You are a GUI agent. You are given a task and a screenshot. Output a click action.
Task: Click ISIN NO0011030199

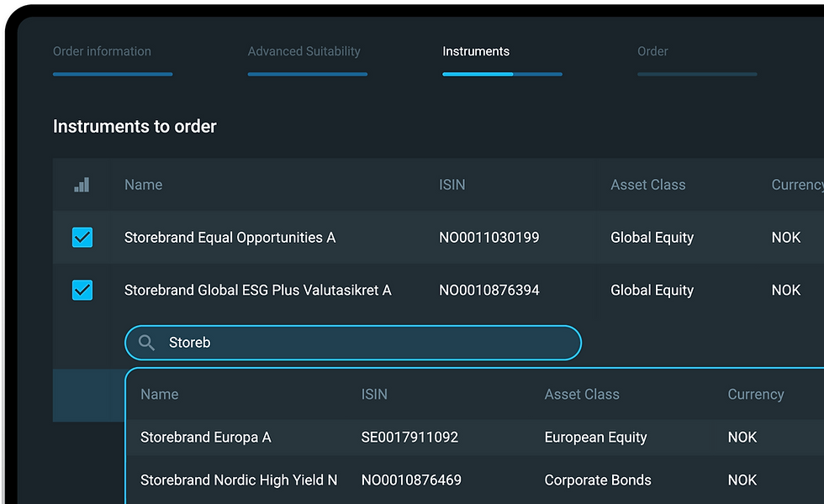(489, 237)
